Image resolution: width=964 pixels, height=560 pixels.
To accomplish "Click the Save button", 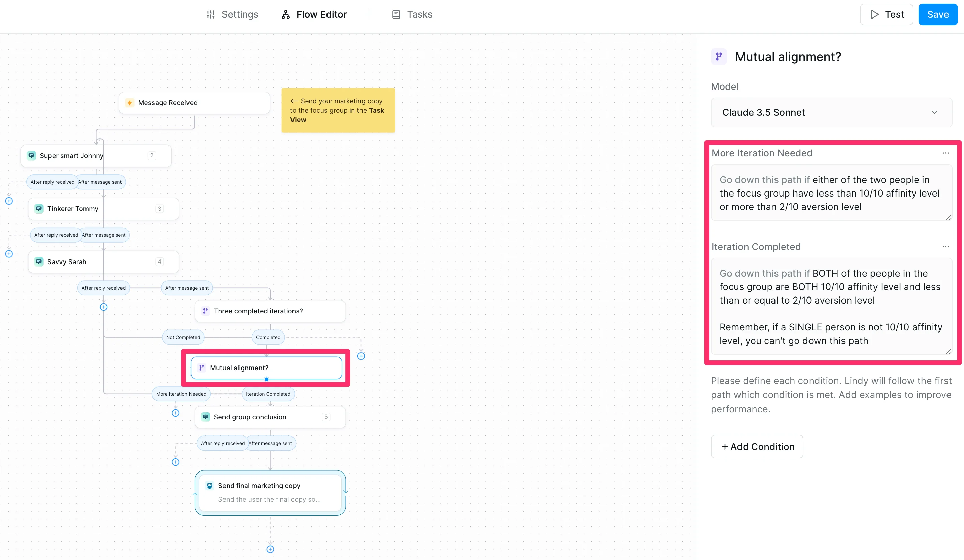I will 938,14.
